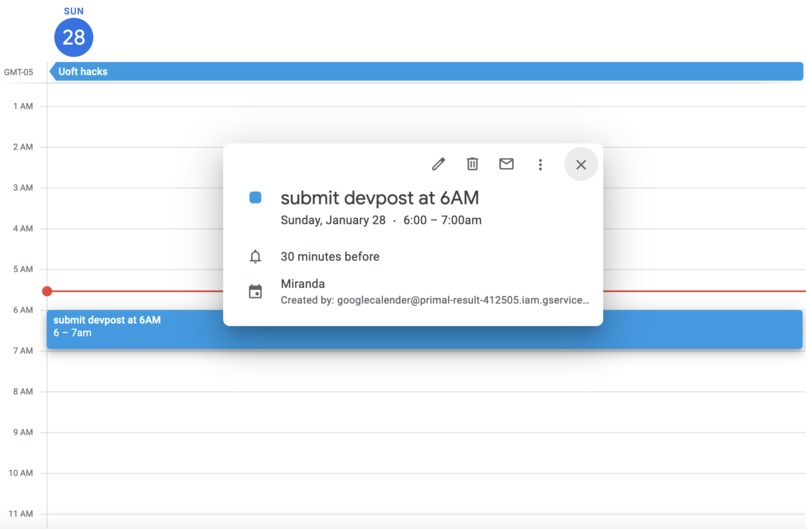
Task: Click the blue event color square
Action: pos(255,197)
